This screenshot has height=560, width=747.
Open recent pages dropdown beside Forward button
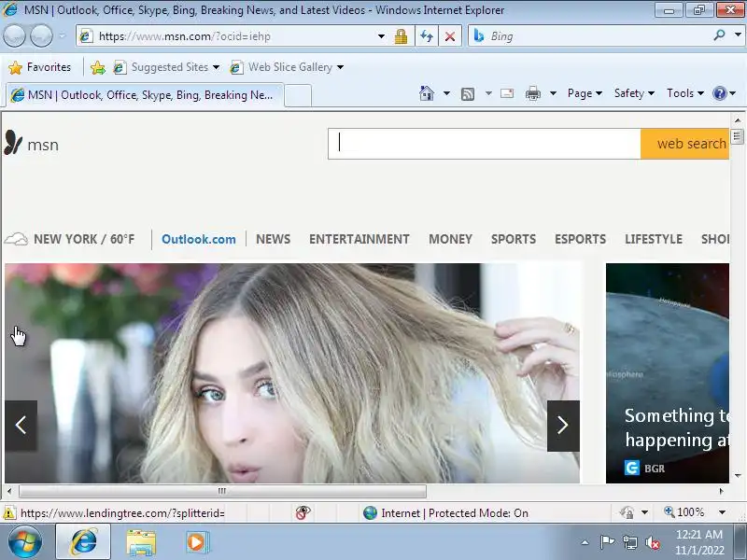point(62,36)
